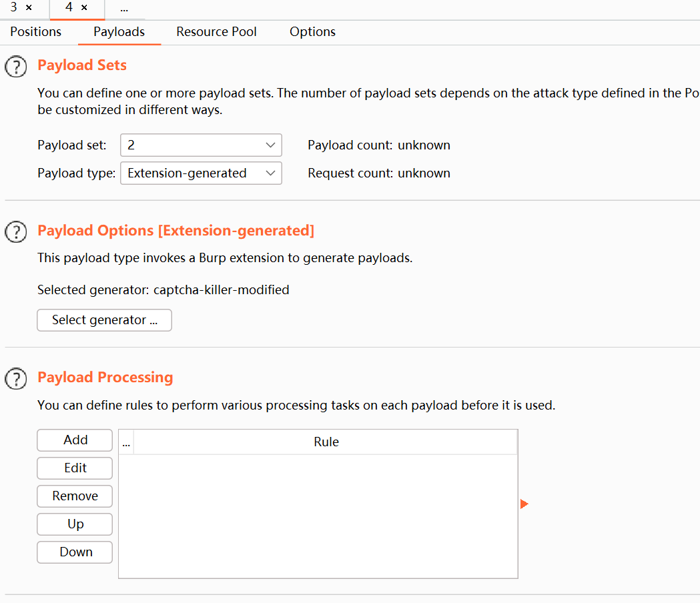Click the orange arrow beside rule table

(524, 504)
